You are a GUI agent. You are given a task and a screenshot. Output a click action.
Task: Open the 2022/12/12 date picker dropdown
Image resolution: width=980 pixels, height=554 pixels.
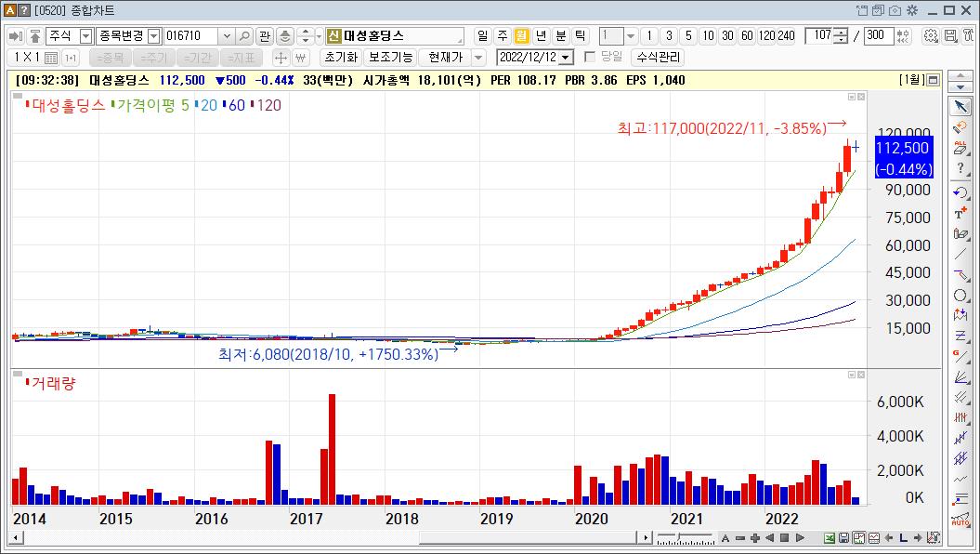567,58
